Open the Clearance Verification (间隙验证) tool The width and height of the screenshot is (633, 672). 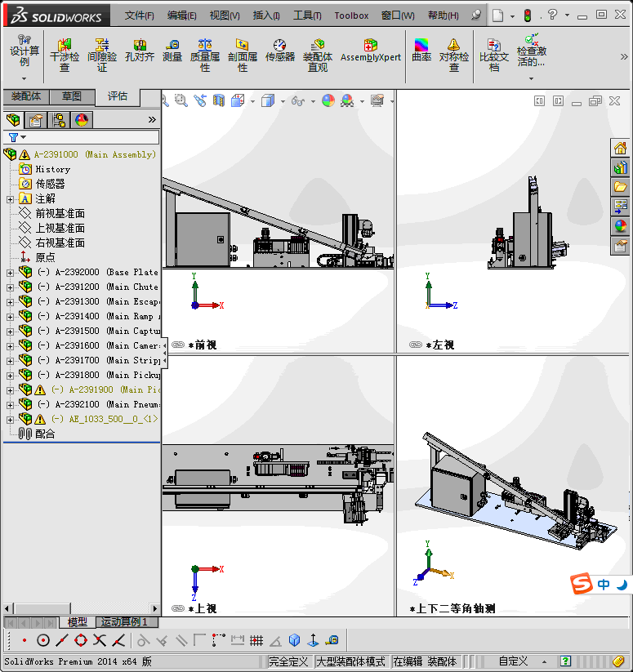pyautogui.click(x=102, y=56)
